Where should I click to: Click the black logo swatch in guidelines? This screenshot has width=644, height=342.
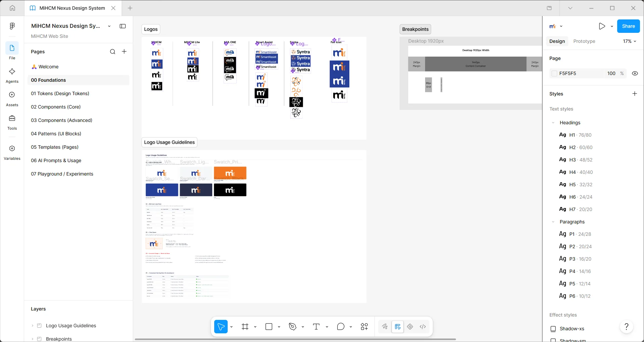tap(230, 190)
